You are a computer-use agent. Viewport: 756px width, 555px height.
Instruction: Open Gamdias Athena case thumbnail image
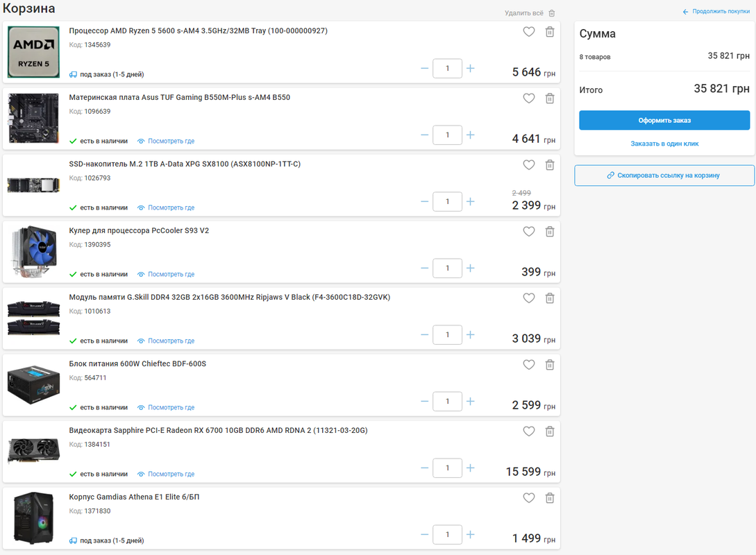[x=34, y=518]
